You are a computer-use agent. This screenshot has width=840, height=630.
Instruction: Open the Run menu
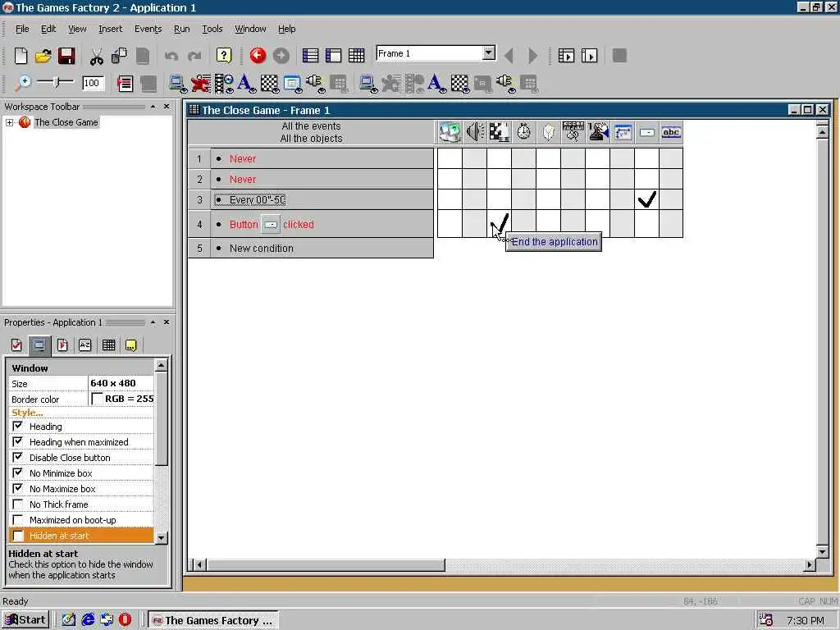181,29
